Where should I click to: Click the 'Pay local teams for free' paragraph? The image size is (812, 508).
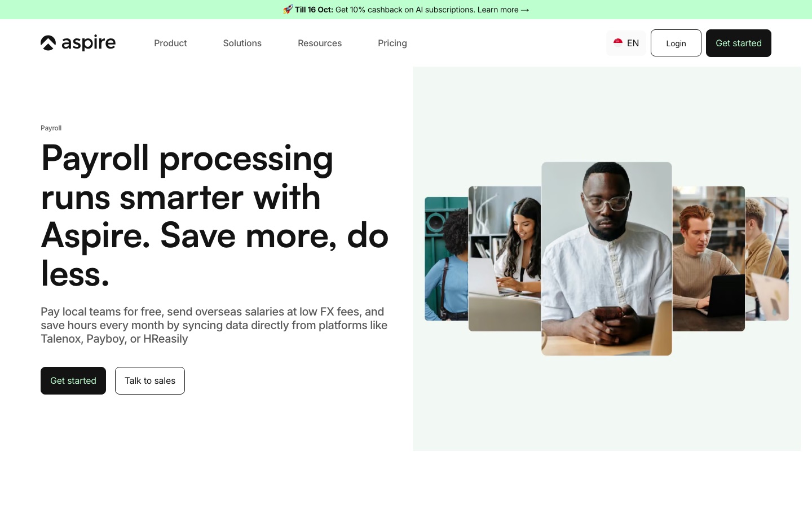pos(214,325)
